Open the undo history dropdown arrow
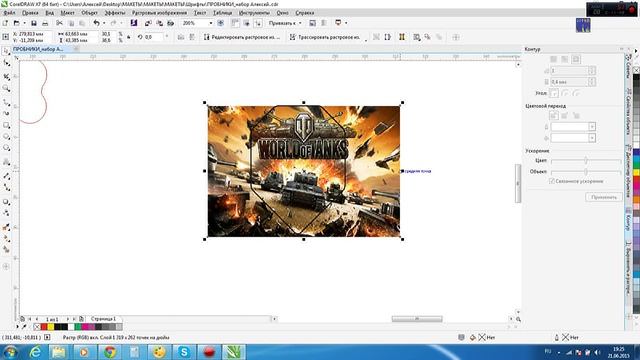Screen dimensions: 640x360 click(x=104, y=23)
